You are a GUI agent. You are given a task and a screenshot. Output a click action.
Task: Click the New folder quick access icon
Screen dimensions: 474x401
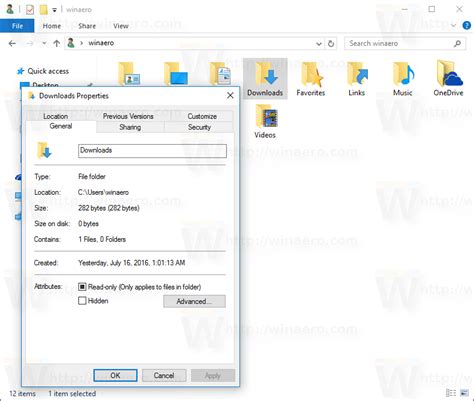click(x=43, y=10)
